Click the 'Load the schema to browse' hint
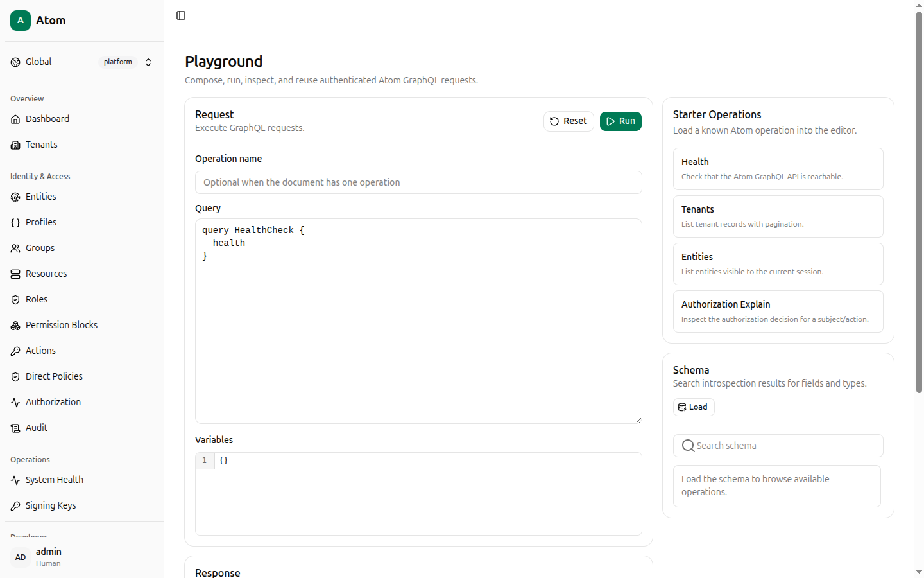The width and height of the screenshot is (924, 578). coord(777,486)
